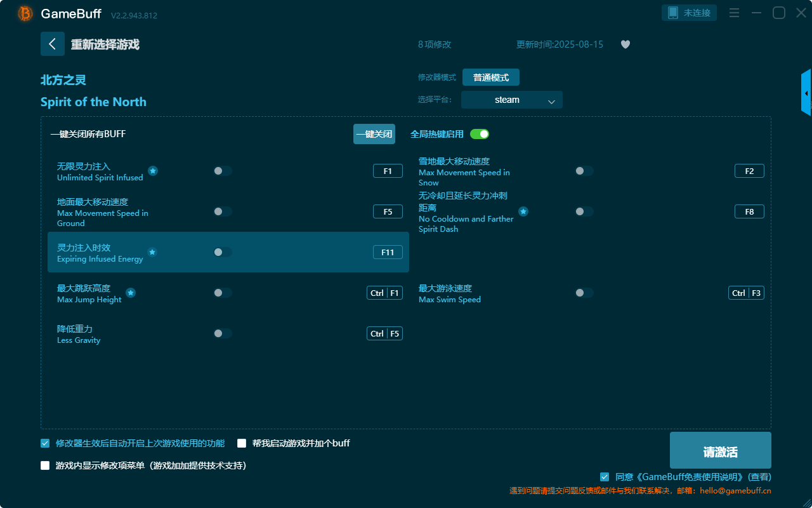Image resolution: width=812 pixels, height=508 pixels.
Task: Click the star icon beside Unlimited Spirit Infused
Action: [153, 171]
